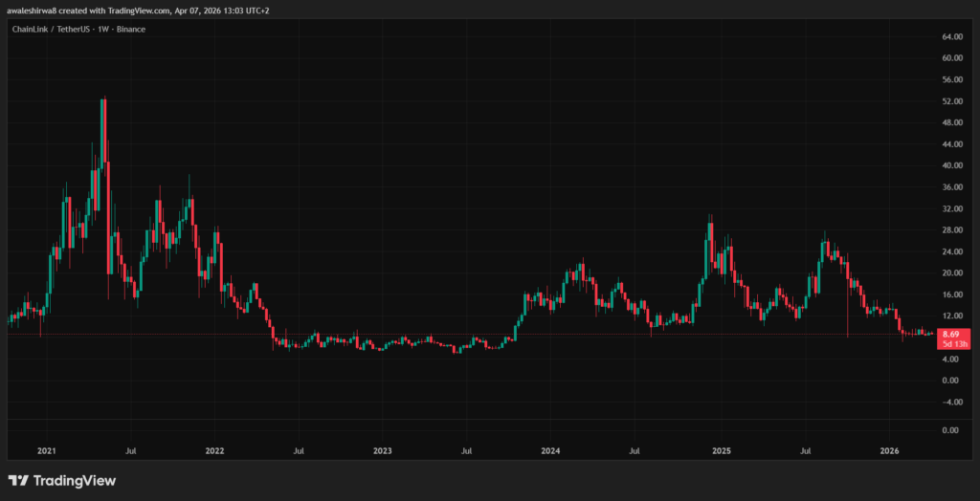Screen dimensions: 980x501
Task: Click the 2024 label on time axis
Action: (549, 449)
